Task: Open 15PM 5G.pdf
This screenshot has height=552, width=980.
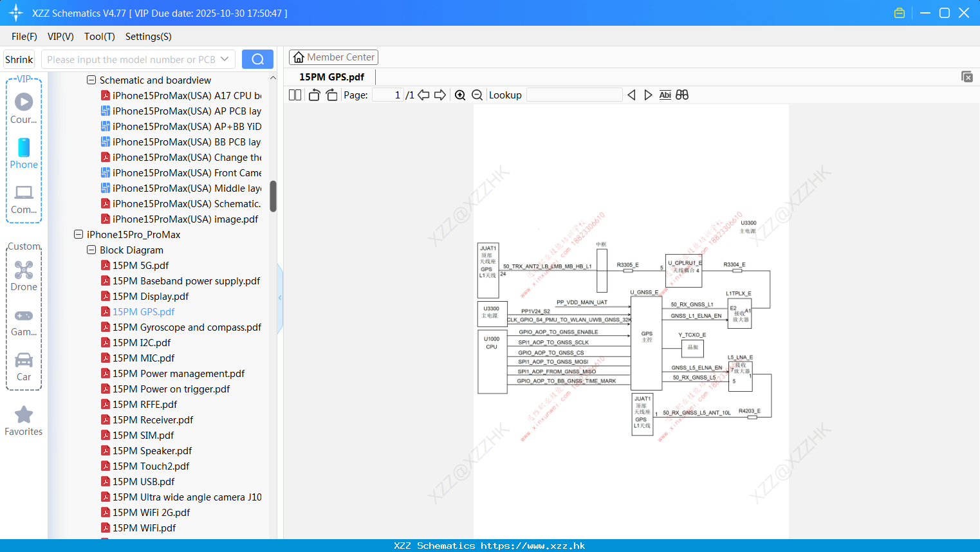Action: [x=140, y=265]
